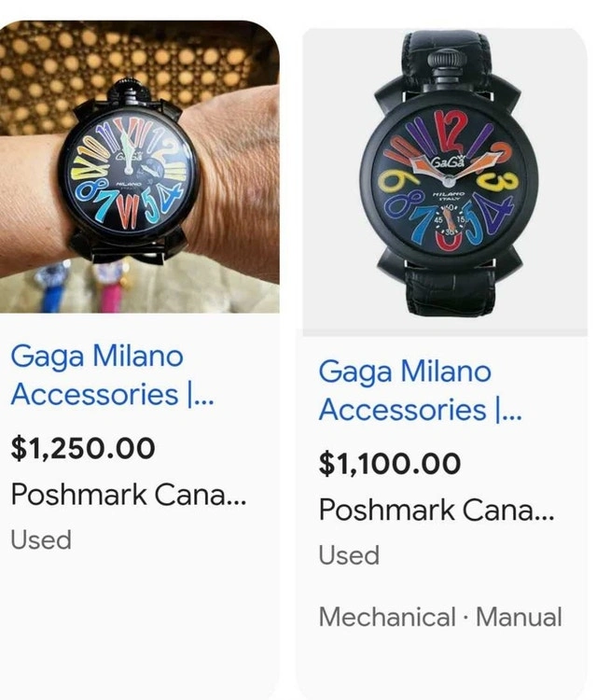Viewport: 597px width, 700px height.
Task: Select Poshmark Canada seller under $1,250.00 listing
Action: pyautogui.click(x=129, y=495)
